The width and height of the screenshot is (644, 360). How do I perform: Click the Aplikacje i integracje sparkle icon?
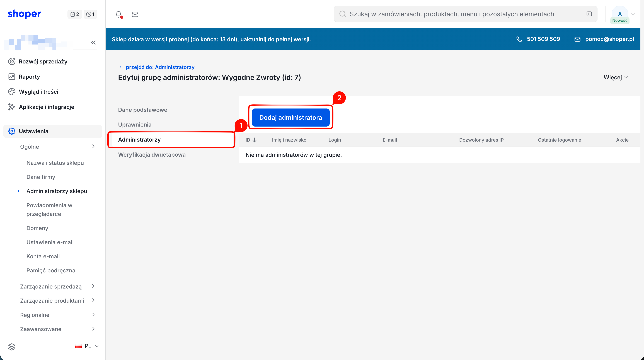click(12, 107)
